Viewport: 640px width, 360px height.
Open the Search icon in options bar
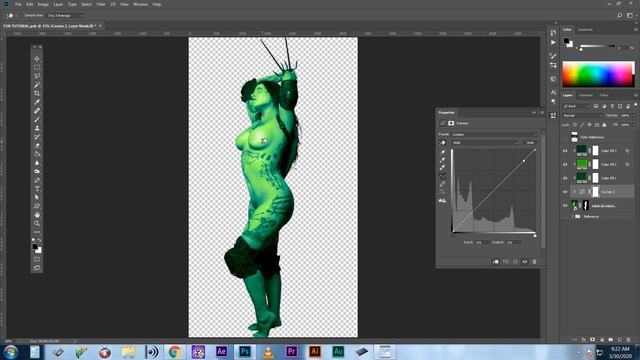click(x=620, y=16)
